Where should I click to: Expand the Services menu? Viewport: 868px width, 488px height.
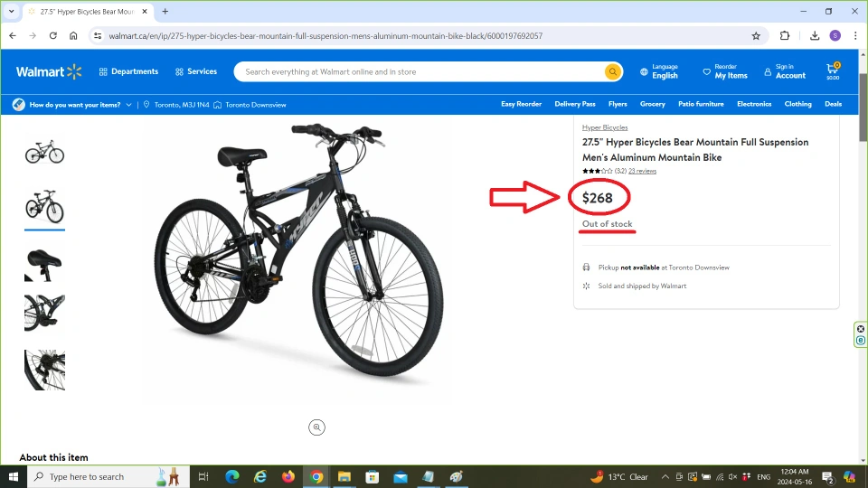click(196, 71)
